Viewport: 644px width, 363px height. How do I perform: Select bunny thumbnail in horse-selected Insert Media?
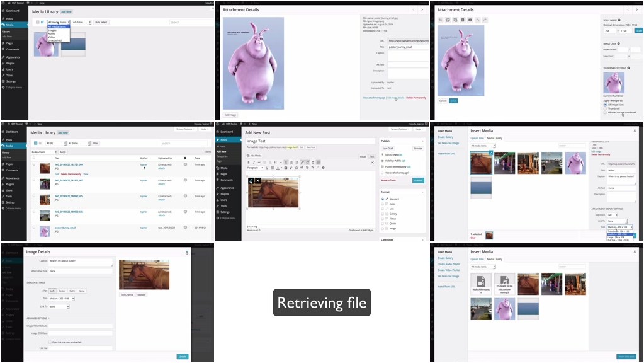point(575,163)
